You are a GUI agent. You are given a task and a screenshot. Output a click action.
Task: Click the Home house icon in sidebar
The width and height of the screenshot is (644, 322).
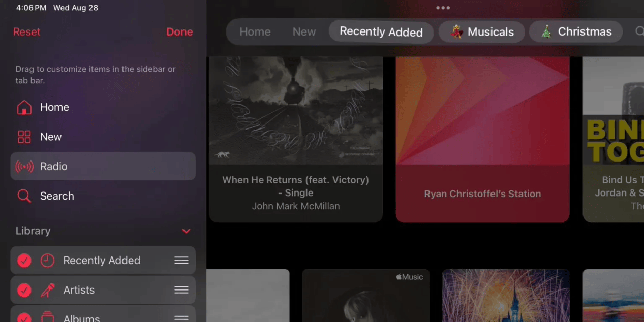coord(24,107)
